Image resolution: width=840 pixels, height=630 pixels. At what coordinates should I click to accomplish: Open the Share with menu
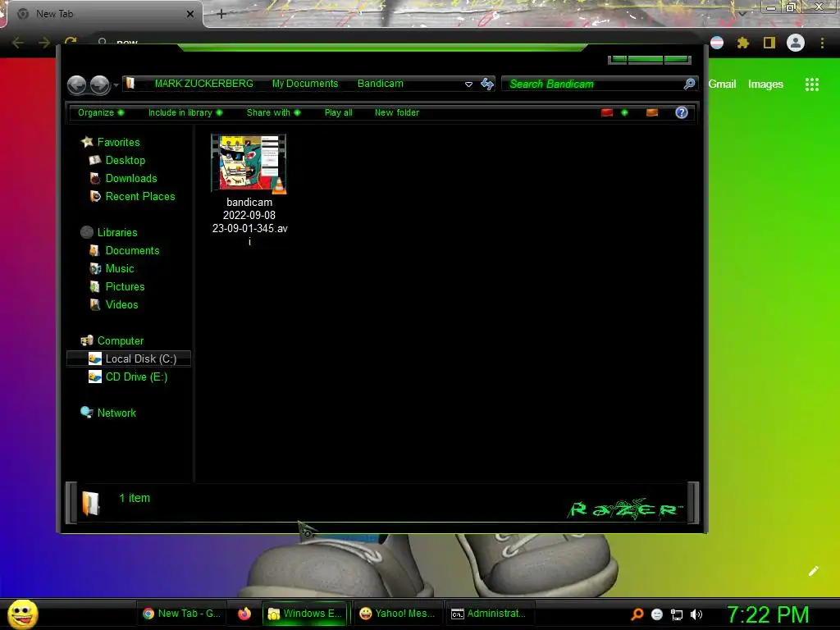pyautogui.click(x=273, y=112)
